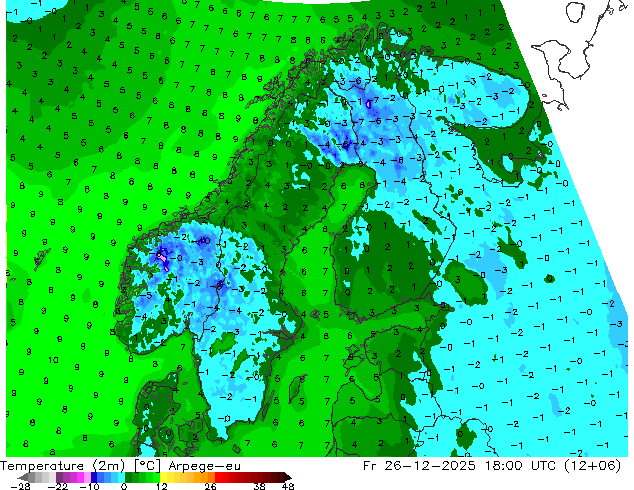Viewport: 634px width, 490px height.
Task: Click the bright red legend swatch at 26
Action: [218, 477]
